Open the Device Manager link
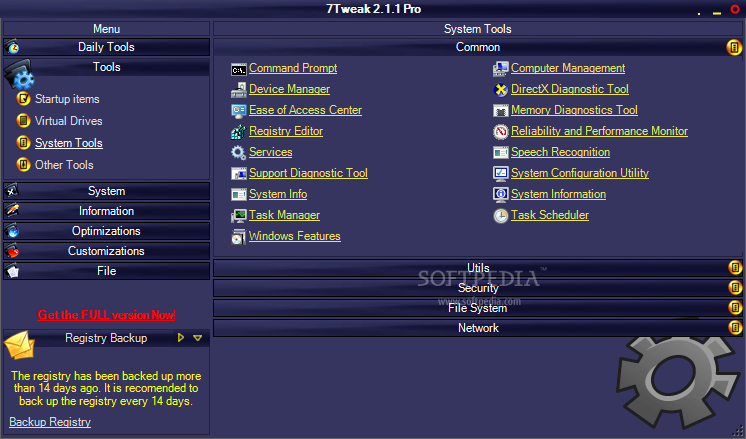746x439 pixels. pyautogui.click(x=289, y=89)
